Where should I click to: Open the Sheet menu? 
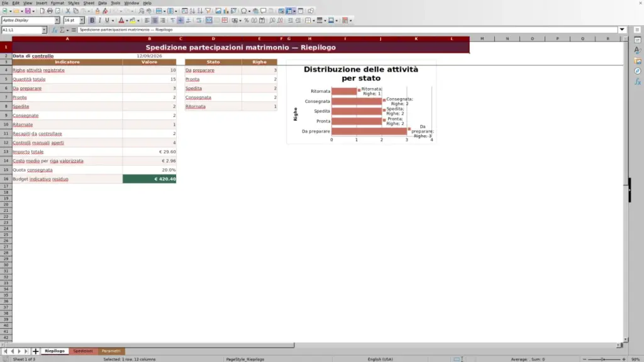click(x=89, y=3)
